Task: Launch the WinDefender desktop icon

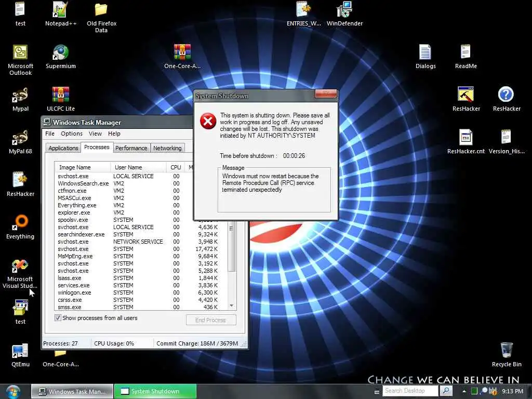Action: [x=344, y=14]
